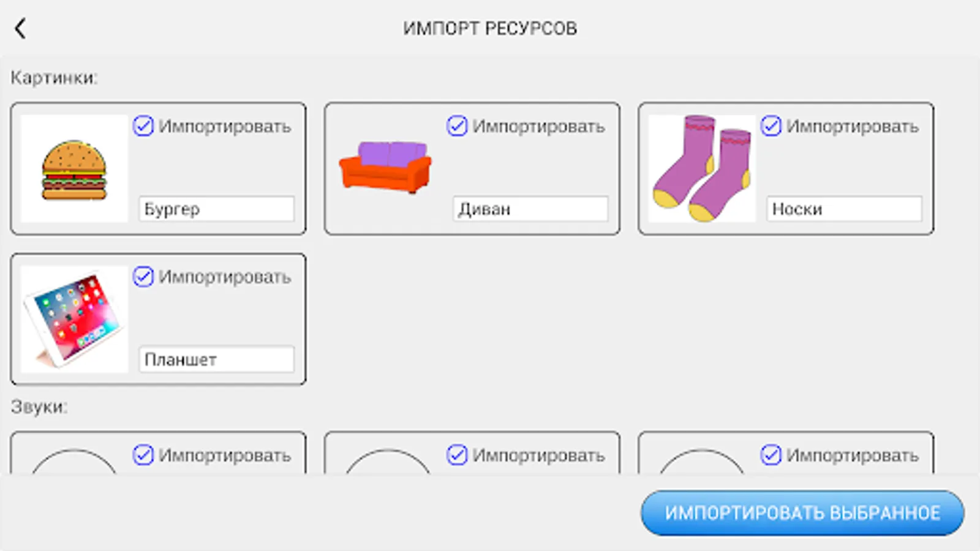Select the second sound's circle icon

(388, 462)
